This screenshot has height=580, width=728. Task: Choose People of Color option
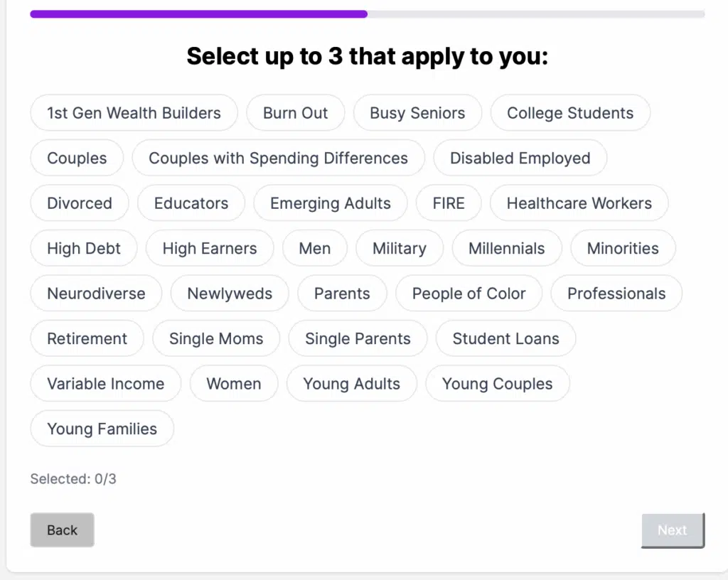tap(469, 294)
